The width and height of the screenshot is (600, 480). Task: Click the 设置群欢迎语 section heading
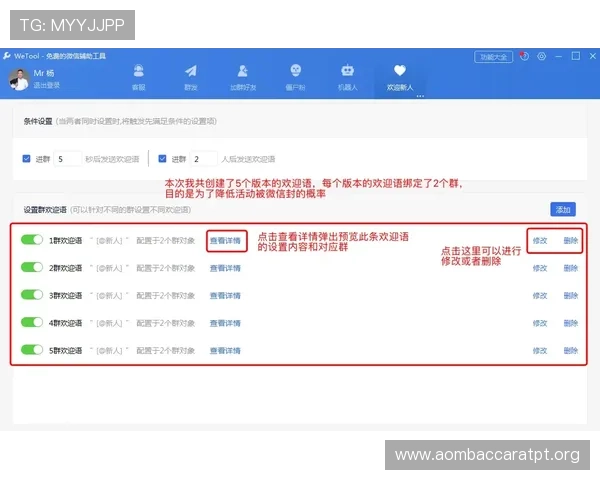tap(45, 210)
